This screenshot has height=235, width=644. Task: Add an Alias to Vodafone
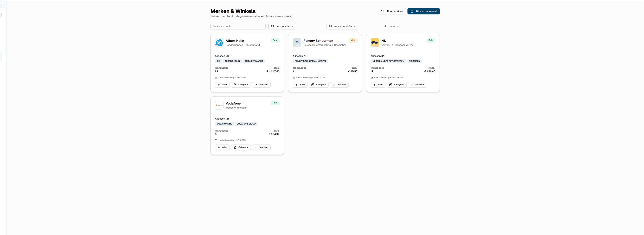(222, 147)
